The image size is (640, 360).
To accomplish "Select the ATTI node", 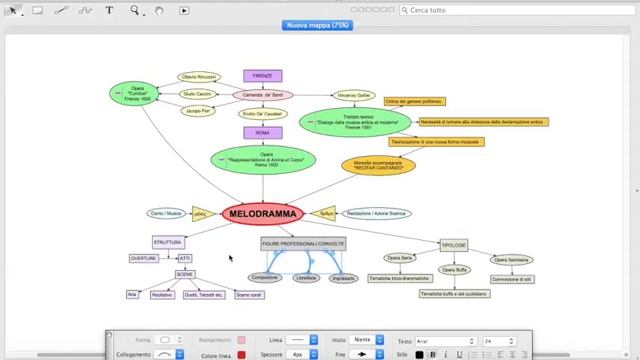I will click(185, 258).
